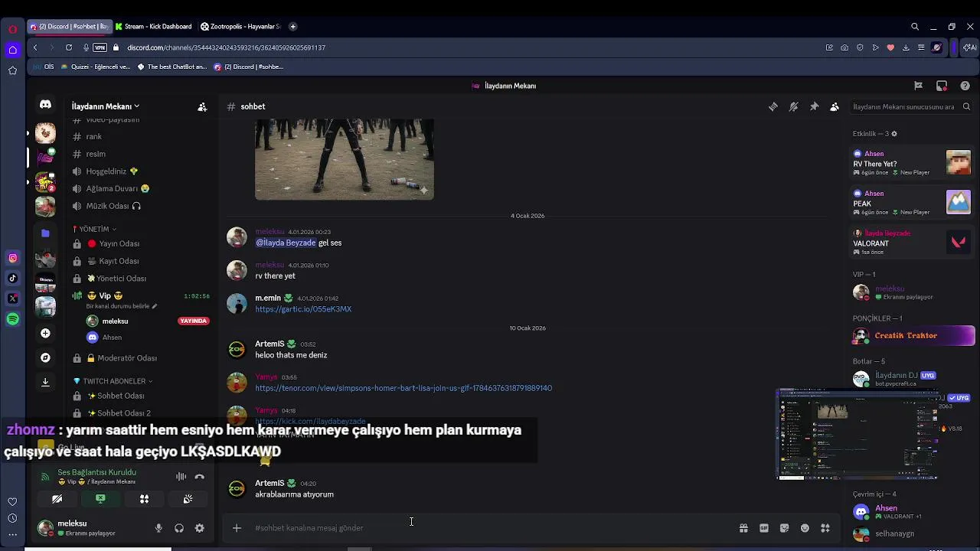980x551 pixels.
Task: Open the quests flag icon
Action: pos(919,86)
